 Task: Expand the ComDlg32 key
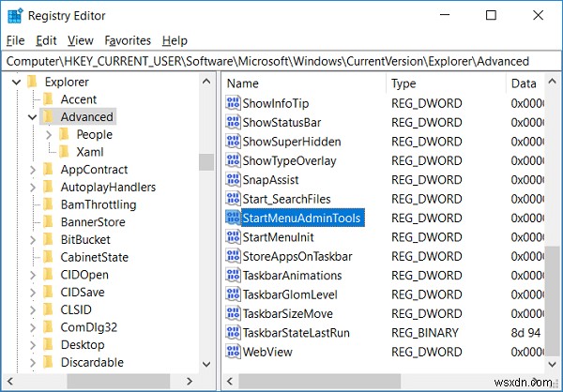click(33, 327)
